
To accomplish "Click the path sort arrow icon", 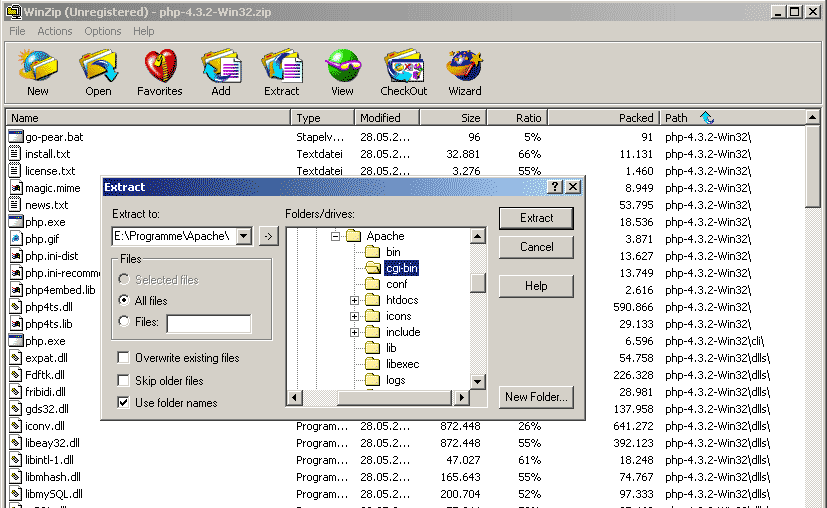I will [707, 118].
